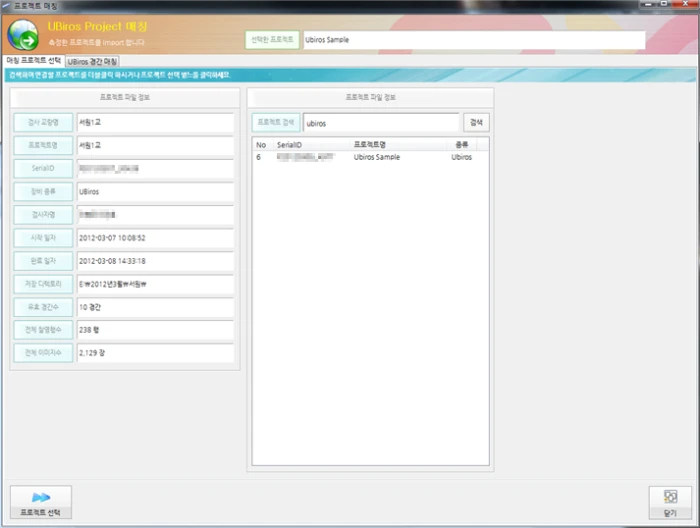Click the total image count field 2,129
Image resolution: width=700 pixels, height=528 pixels.
click(x=155, y=353)
